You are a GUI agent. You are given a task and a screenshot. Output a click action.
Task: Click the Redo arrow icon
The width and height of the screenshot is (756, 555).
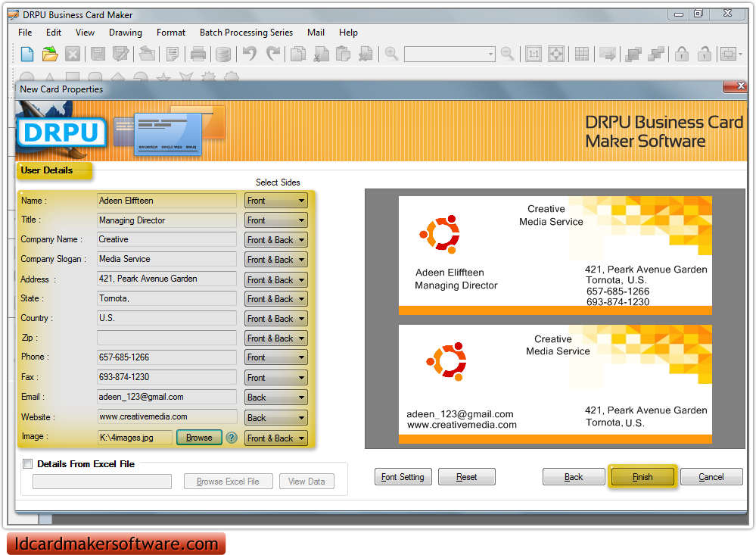click(273, 54)
